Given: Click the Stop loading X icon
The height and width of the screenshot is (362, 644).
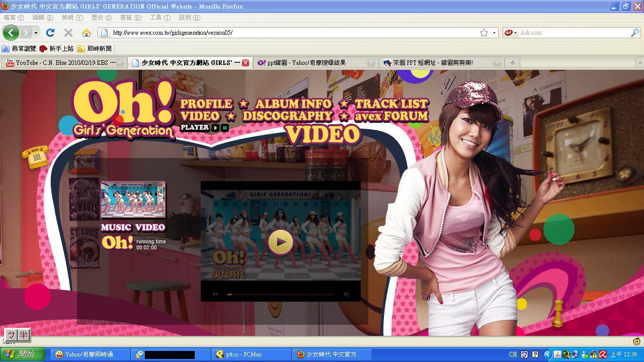Looking at the screenshot, I should 68,33.
